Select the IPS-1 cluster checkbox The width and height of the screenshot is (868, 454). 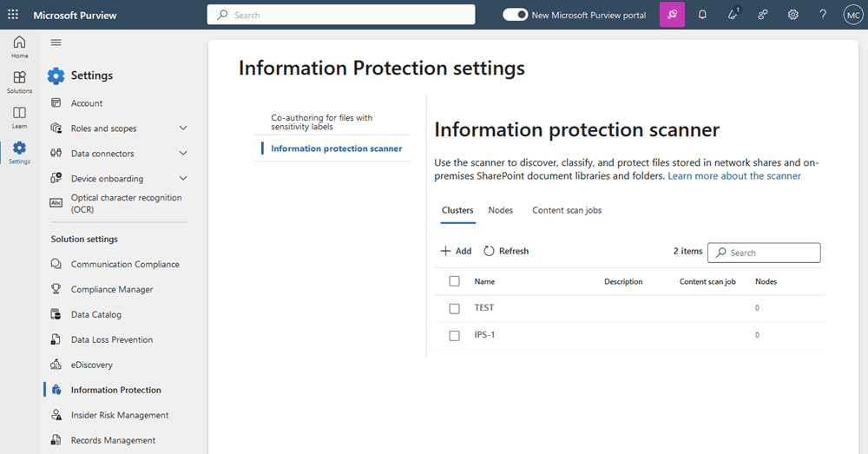coord(454,335)
